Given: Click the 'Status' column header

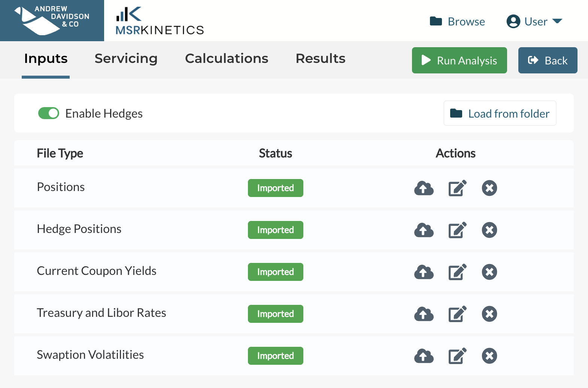Looking at the screenshot, I should 276,153.
